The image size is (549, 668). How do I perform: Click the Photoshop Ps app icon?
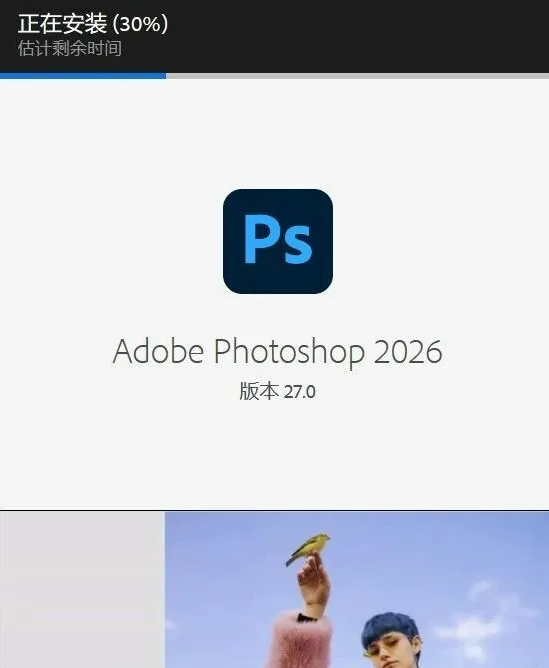(x=278, y=241)
